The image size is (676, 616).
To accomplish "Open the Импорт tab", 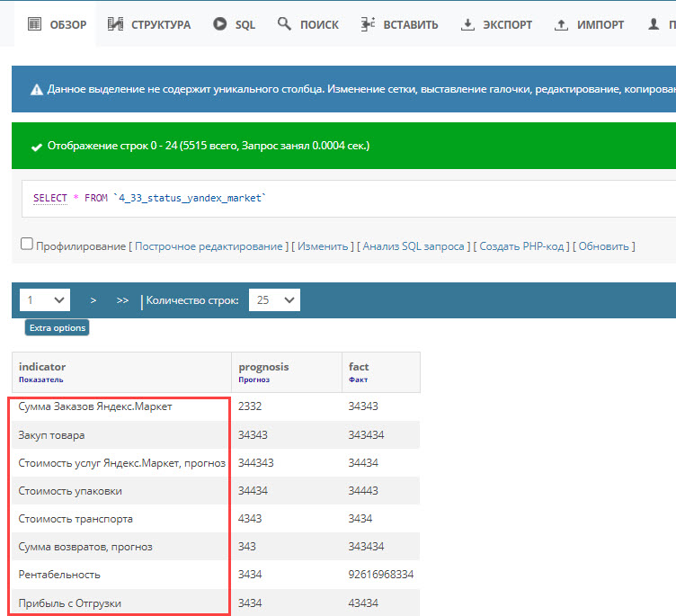I will pos(589,24).
